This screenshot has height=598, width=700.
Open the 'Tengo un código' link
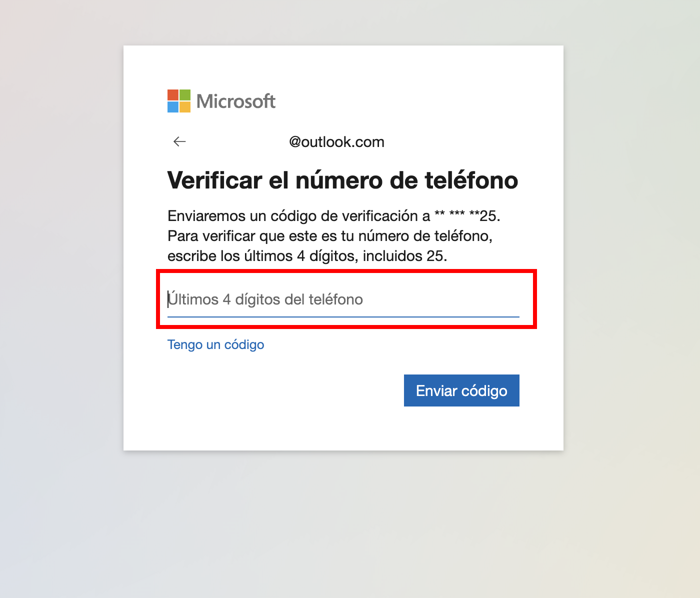pos(215,345)
